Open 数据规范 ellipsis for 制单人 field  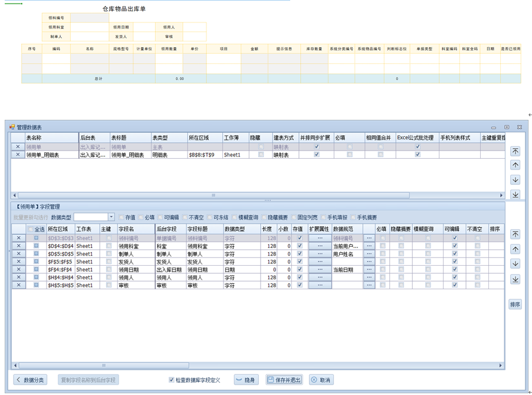(x=369, y=254)
